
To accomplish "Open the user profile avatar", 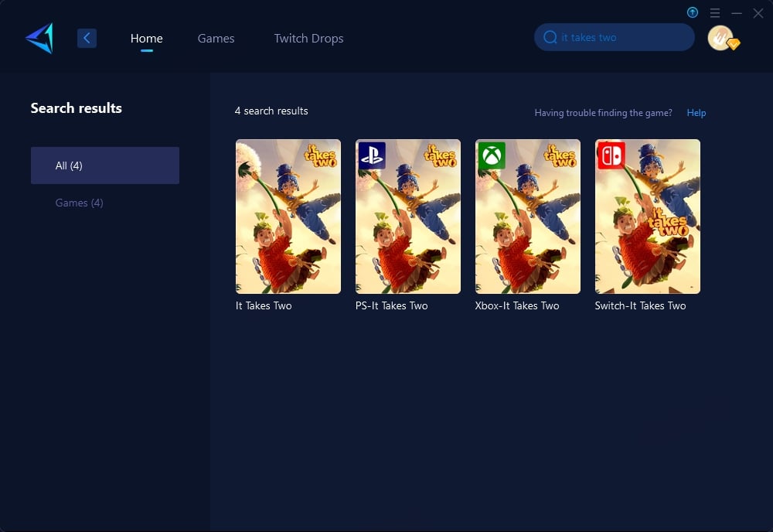I will point(720,38).
